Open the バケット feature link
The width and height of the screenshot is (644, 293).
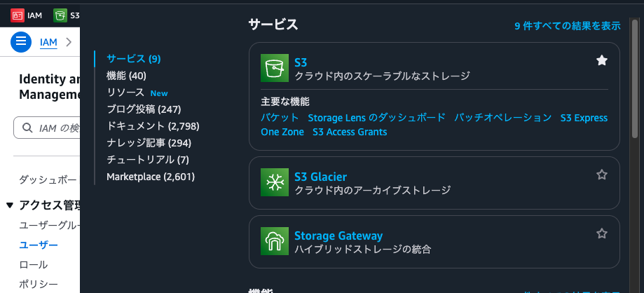[x=280, y=118]
